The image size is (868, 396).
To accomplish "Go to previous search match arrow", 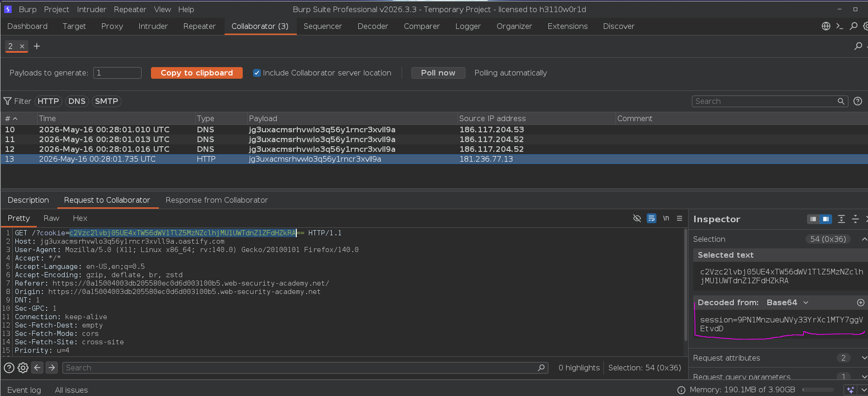I will 37,368.
